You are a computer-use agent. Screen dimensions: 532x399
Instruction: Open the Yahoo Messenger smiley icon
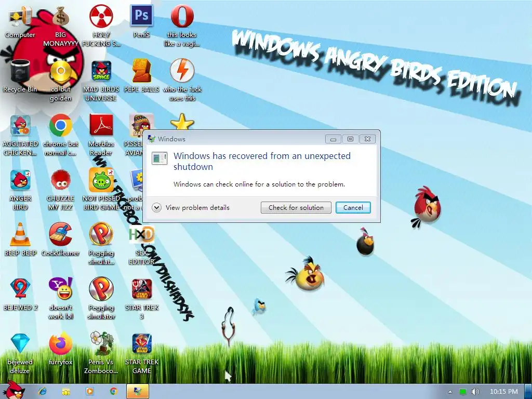click(61, 298)
